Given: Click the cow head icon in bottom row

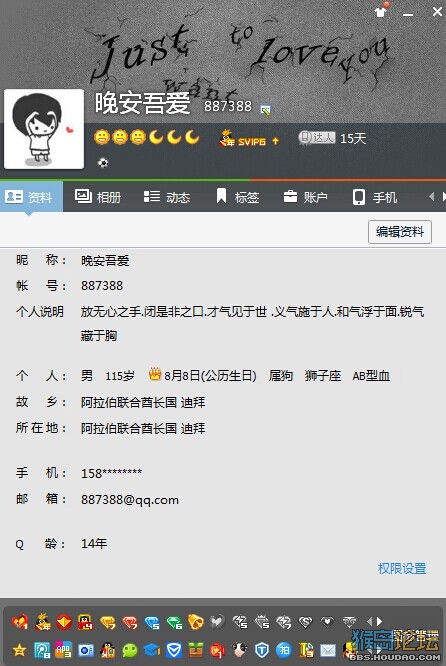Looking at the screenshot, I should (240, 650).
